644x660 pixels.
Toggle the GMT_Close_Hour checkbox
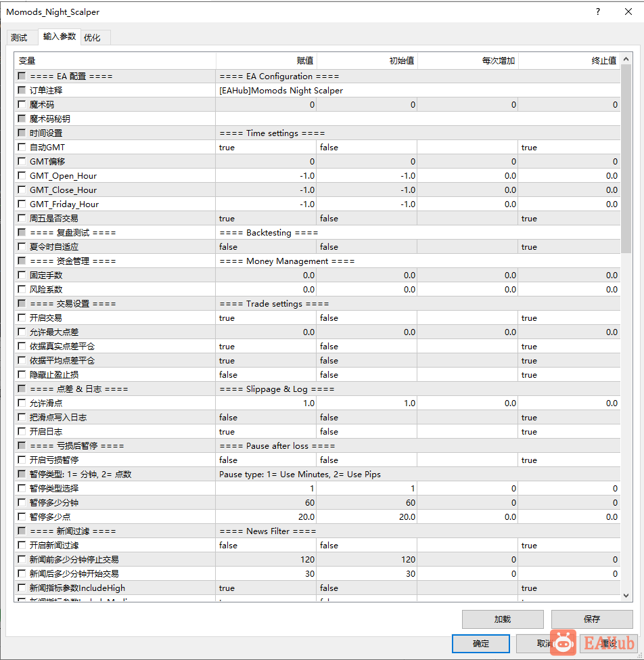[x=22, y=190]
